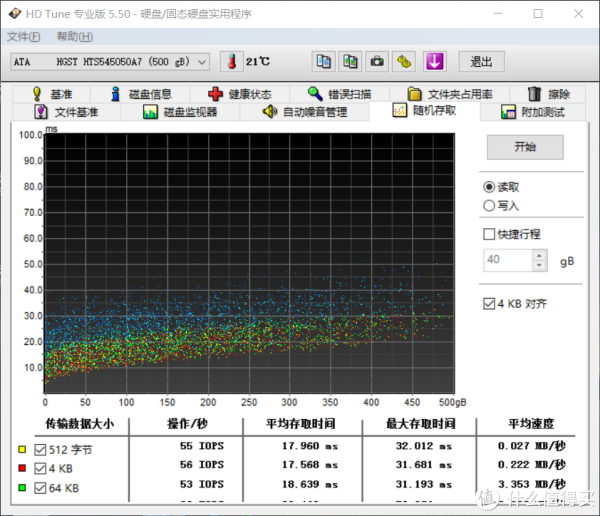
Task: Click the 32.012 ms max access time
Action: (x=424, y=446)
